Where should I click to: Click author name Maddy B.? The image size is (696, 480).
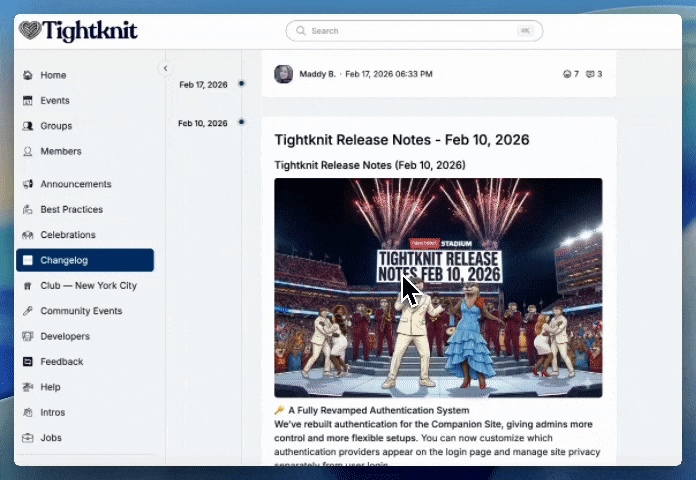pos(317,74)
